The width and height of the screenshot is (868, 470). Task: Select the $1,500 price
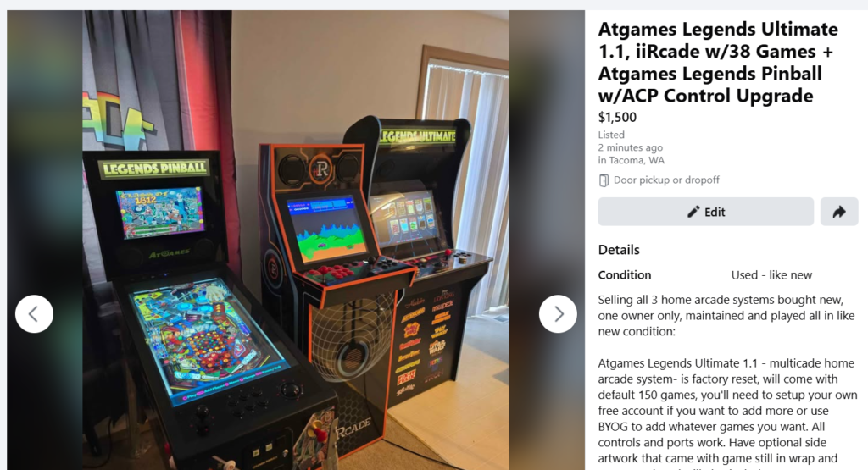617,117
